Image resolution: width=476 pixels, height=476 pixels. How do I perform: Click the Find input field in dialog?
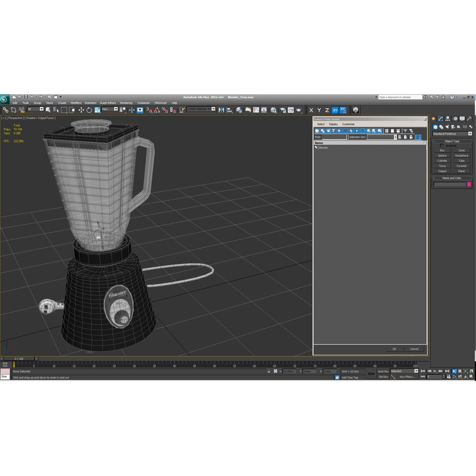[334, 137]
